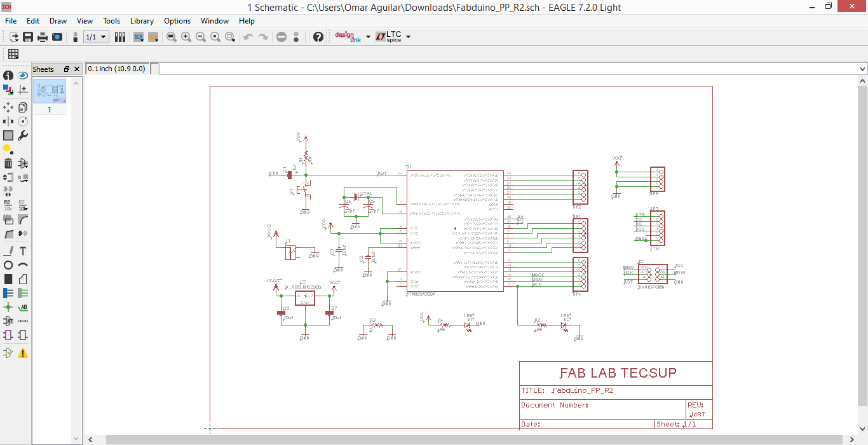The image size is (868, 445).
Task: Select the Delete trash tool
Action: pyautogui.click(x=8, y=163)
